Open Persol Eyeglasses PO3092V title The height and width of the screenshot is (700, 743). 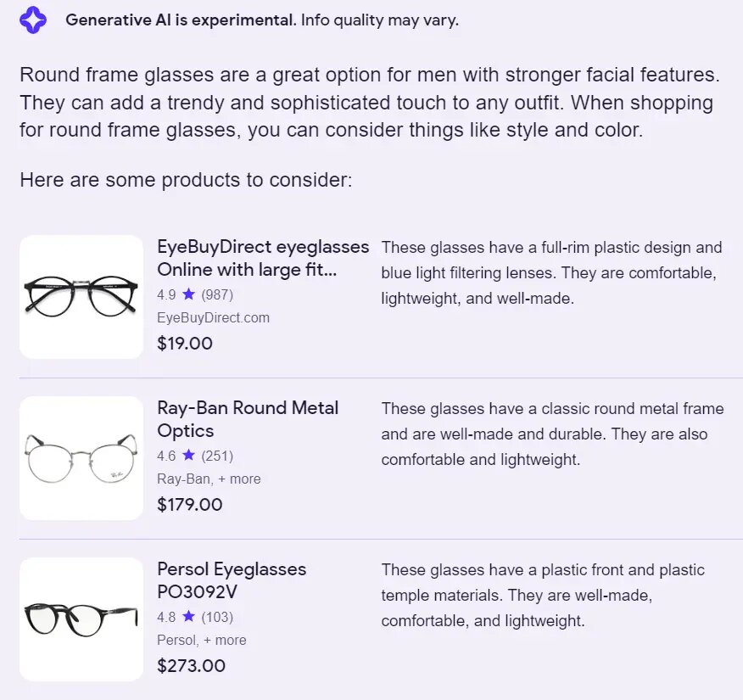[232, 580]
